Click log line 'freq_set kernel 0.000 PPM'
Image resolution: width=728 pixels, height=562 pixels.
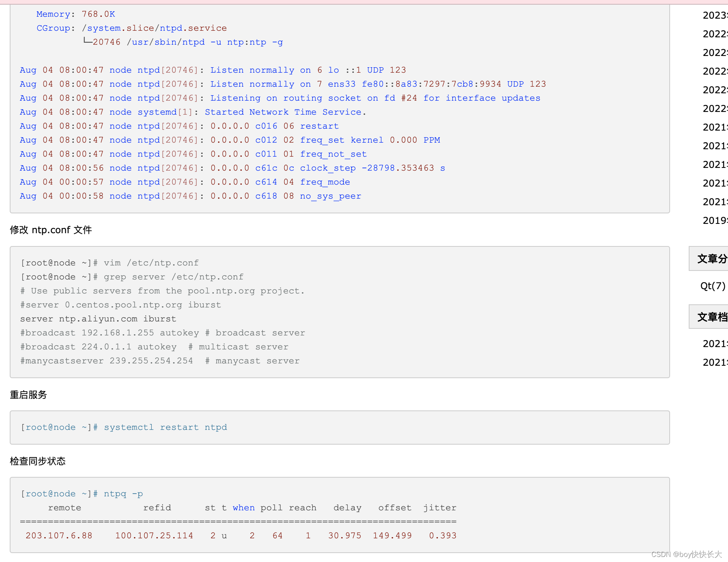(230, 140)
